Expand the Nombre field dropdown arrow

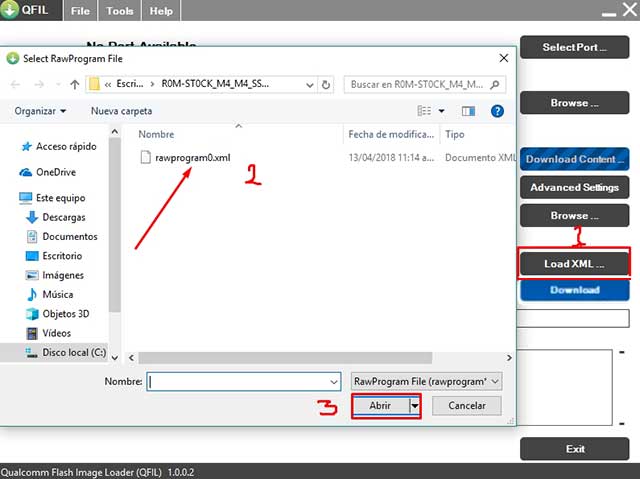(334, 382)
